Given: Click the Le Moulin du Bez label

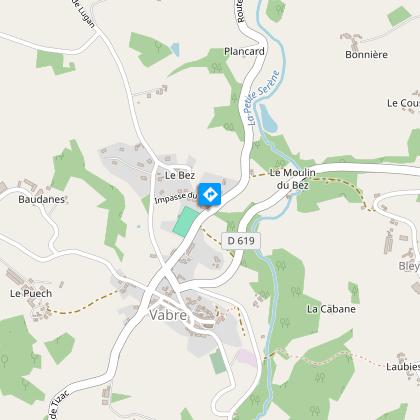Looking at the screenshot, I should [293, 179].
